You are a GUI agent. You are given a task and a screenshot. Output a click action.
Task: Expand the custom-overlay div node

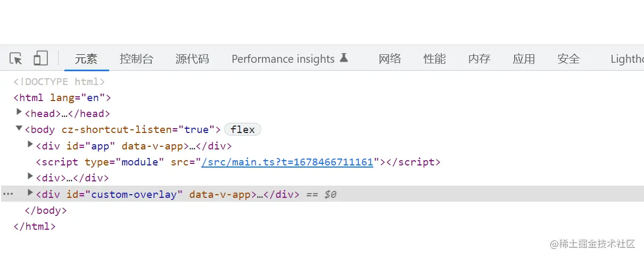[30, 193]
